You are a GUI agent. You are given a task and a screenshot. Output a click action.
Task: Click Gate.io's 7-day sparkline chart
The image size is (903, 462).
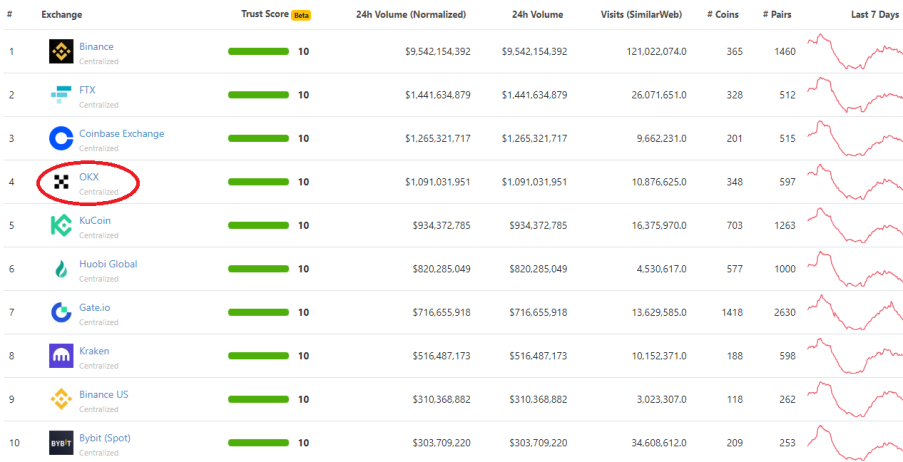tap(855, 312)
